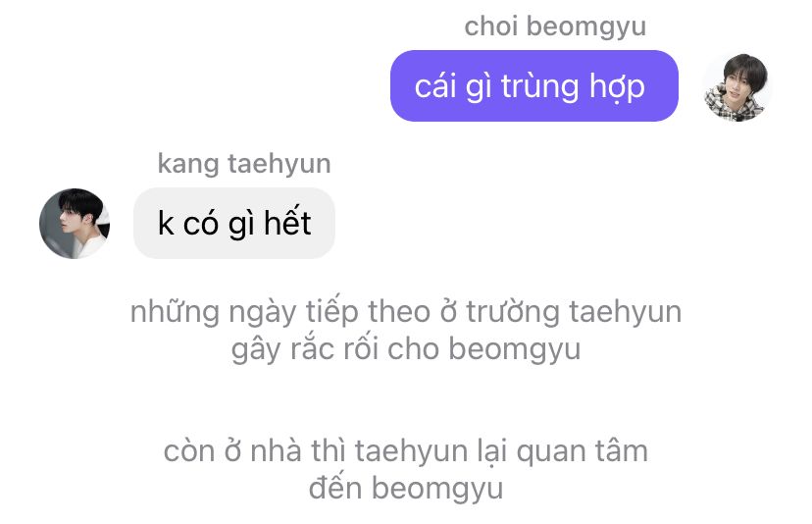
Task: Click the line 'những ngày tiếp theo ở trường taehyun'
Action: point(406,312)
